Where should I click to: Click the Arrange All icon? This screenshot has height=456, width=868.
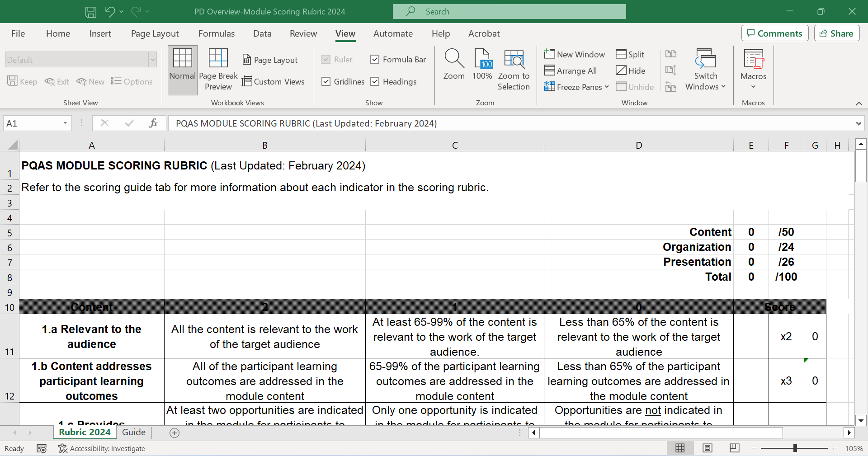[x=571, y=71]
